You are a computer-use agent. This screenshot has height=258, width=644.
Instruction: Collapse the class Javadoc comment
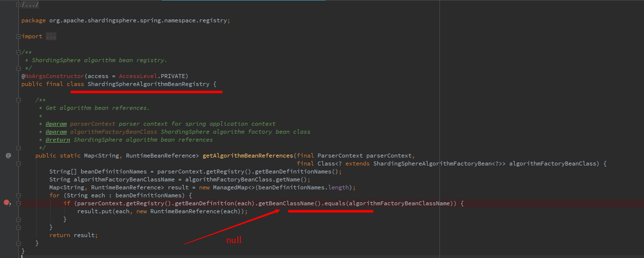coord(18,52)
